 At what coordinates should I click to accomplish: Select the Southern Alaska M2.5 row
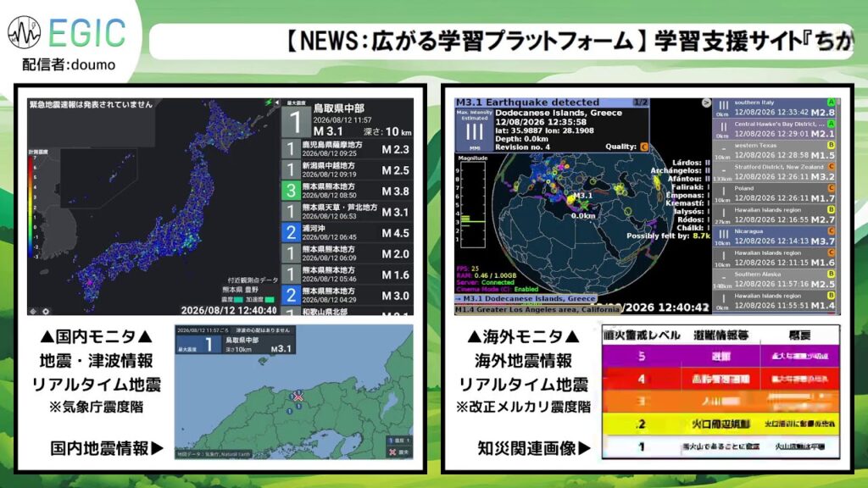tap(774, 280)
